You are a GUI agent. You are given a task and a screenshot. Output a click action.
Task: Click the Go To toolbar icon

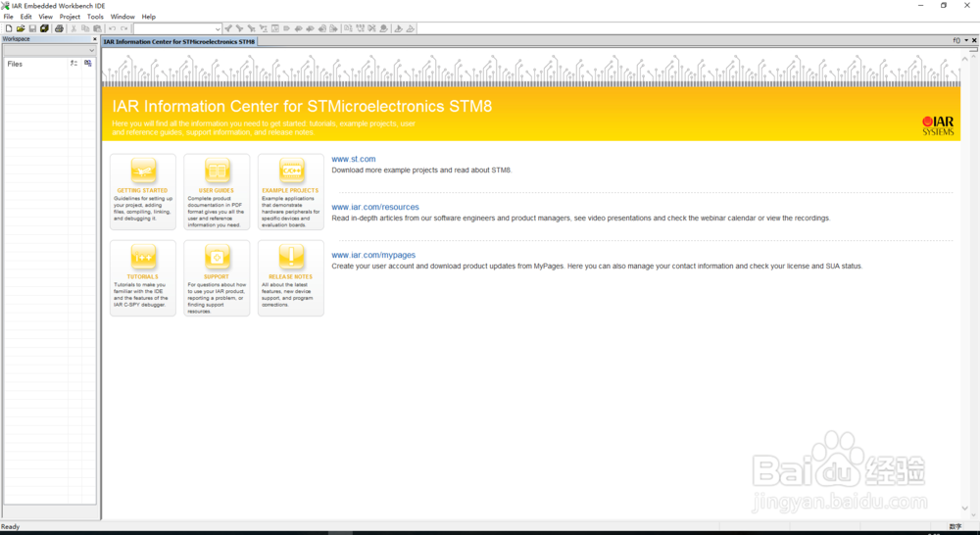[275, 28]
